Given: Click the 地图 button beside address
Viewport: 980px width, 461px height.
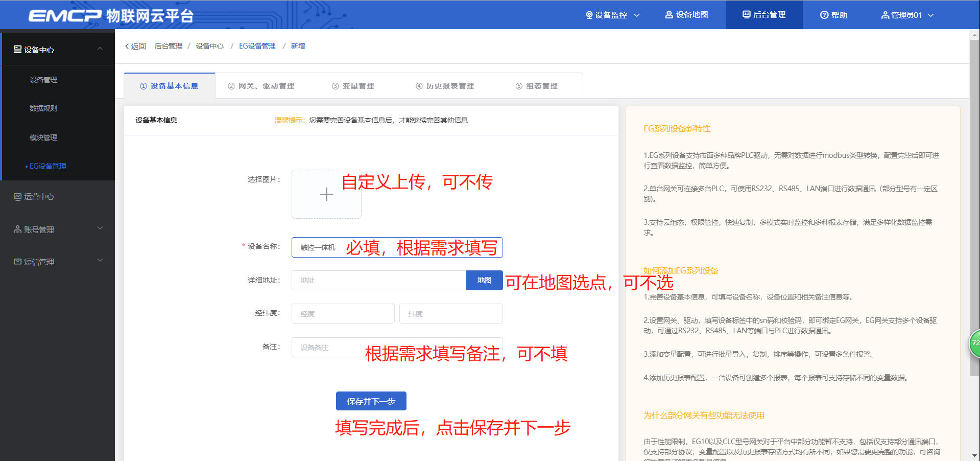Looking at the screenshot, I should [484, 280].
